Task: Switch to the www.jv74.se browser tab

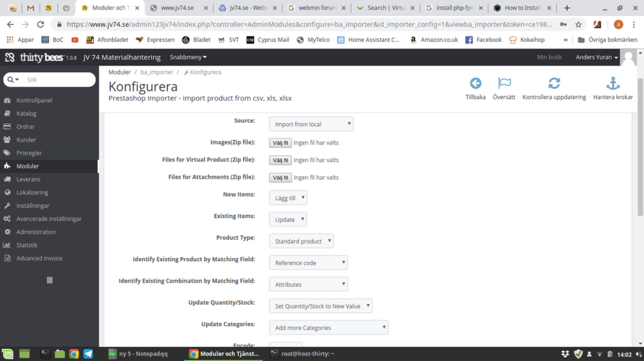Action: click(x=177, y=8)
